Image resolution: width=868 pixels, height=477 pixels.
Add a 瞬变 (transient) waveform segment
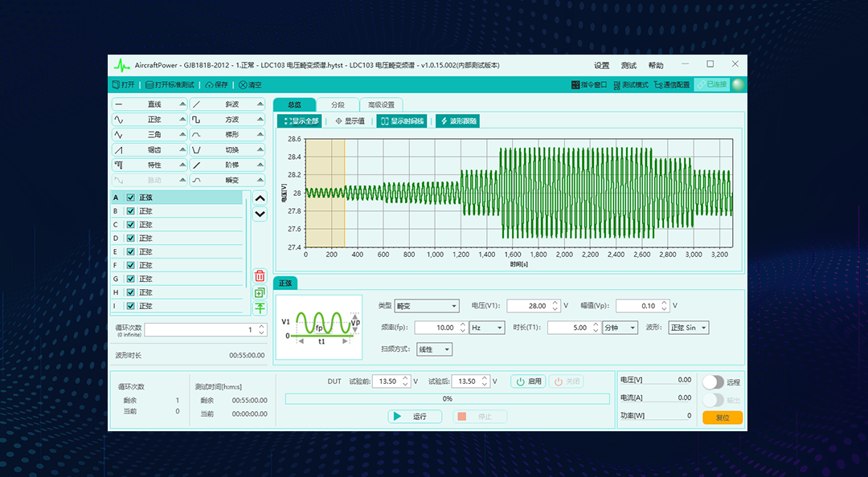coord(227,181)
